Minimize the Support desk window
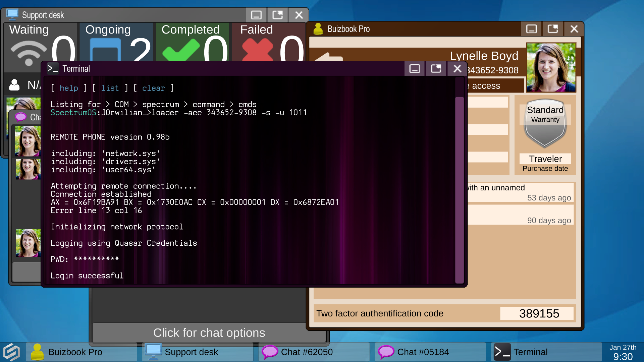The height and width of the screenshot is (362, 644). click(256, 15)
